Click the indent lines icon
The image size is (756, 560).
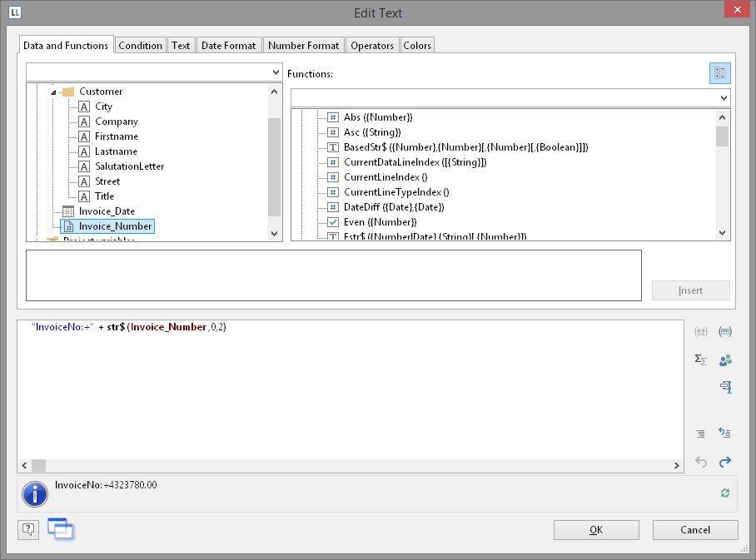pos(701,433)
